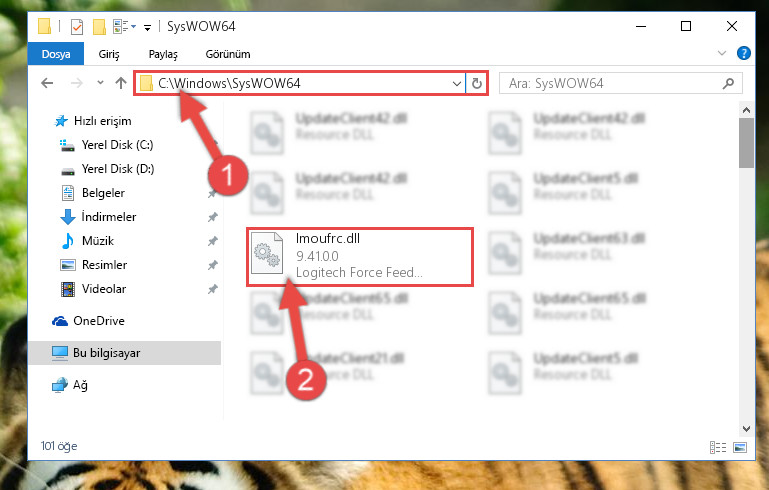Go up one folder level arrow
The width and height of the screenshot is (769, 490).
[x=121, y=83]
